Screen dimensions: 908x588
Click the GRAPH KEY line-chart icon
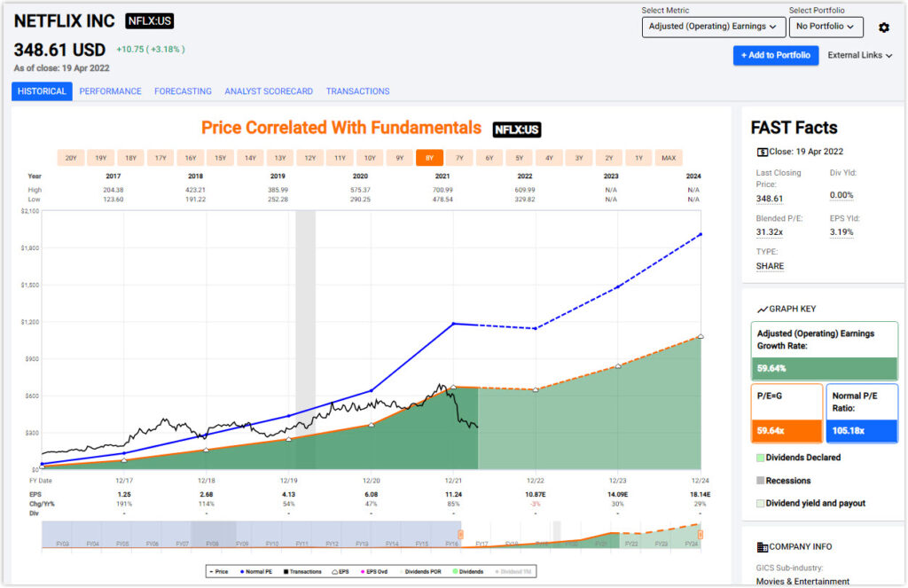pos(763,309)
